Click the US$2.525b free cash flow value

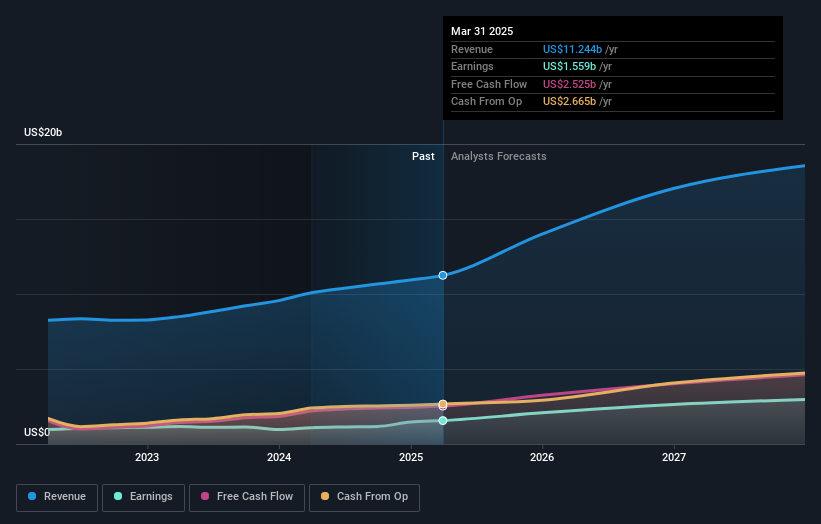[569, 84]
